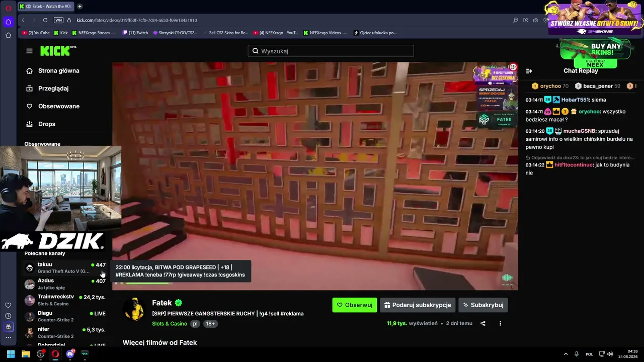This screenshot has height=362, width=644.
Task: Open the NEEXcsgo Stream bookmark
Action: [x=94, y=33]
